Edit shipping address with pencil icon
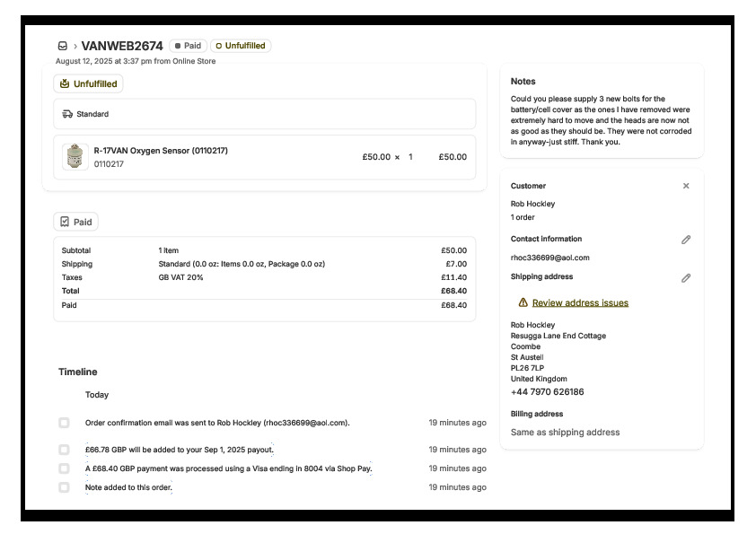This screenshot has height=534, width=756. 686,277
